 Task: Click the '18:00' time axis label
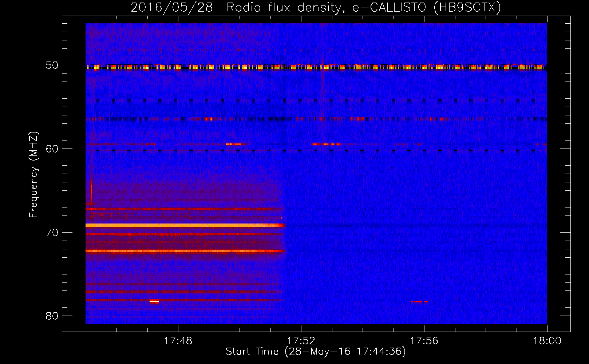point(547,341)
